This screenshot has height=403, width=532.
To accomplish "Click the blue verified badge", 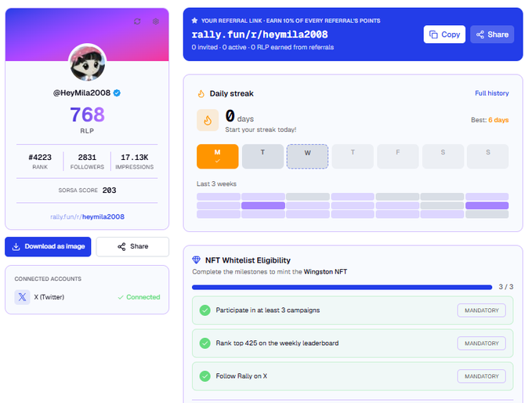I will coord(117,93).
